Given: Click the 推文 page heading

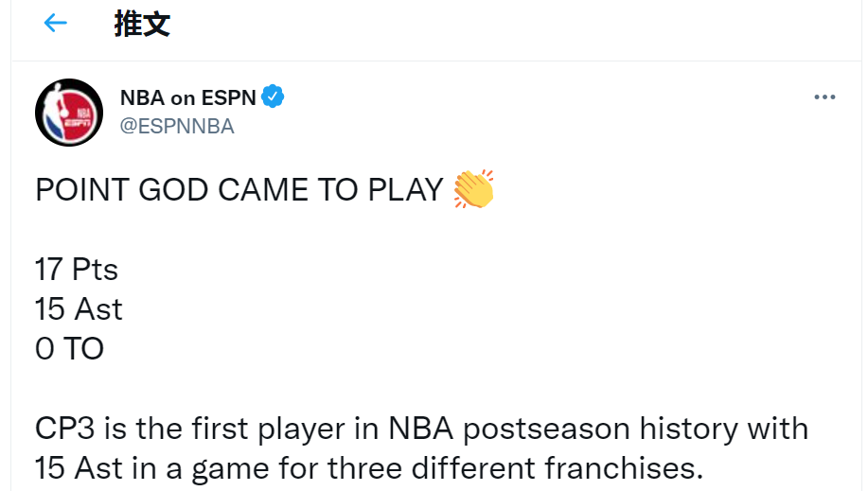Looking at the screenshot, I should (x=142, y=24).
